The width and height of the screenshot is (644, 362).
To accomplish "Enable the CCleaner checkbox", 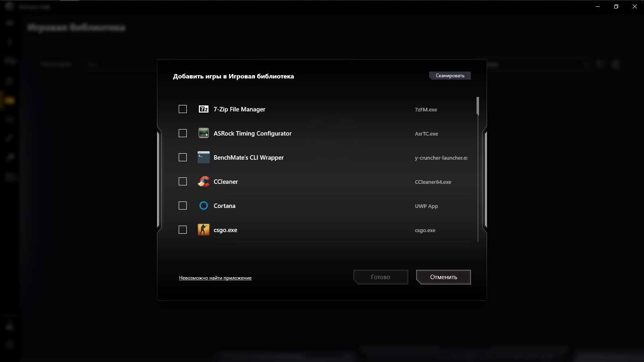I will 183,181.
